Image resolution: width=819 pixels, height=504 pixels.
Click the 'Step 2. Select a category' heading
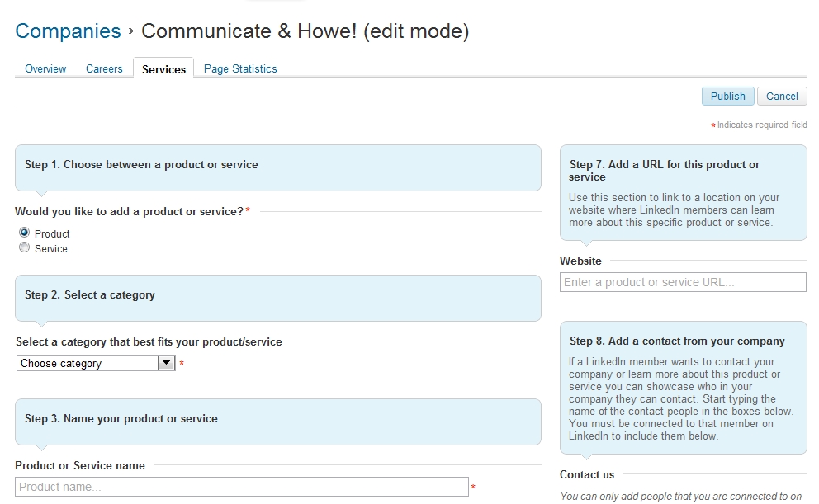(90, 294)
